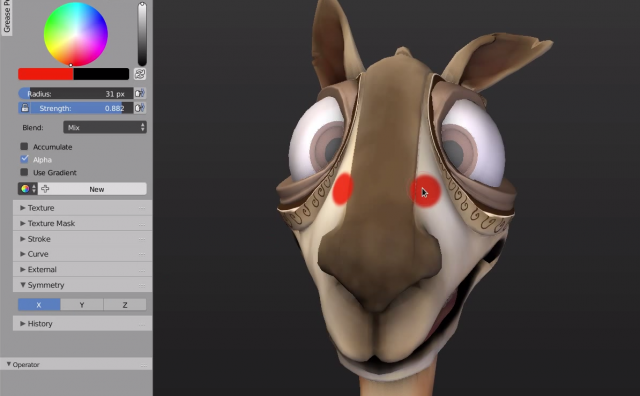Enable the Use Gradient checkbox
Viewport: 640px width, 396px height.
coord(24,172)
